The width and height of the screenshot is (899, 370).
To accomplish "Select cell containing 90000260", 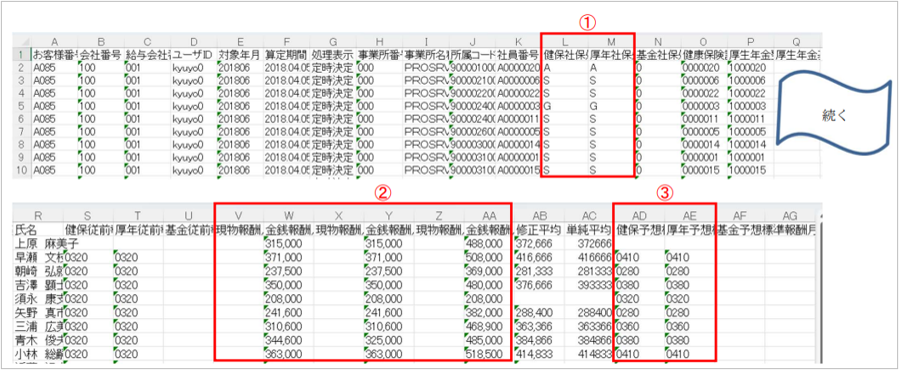I will pyautogui.click(x=472, y=133).
